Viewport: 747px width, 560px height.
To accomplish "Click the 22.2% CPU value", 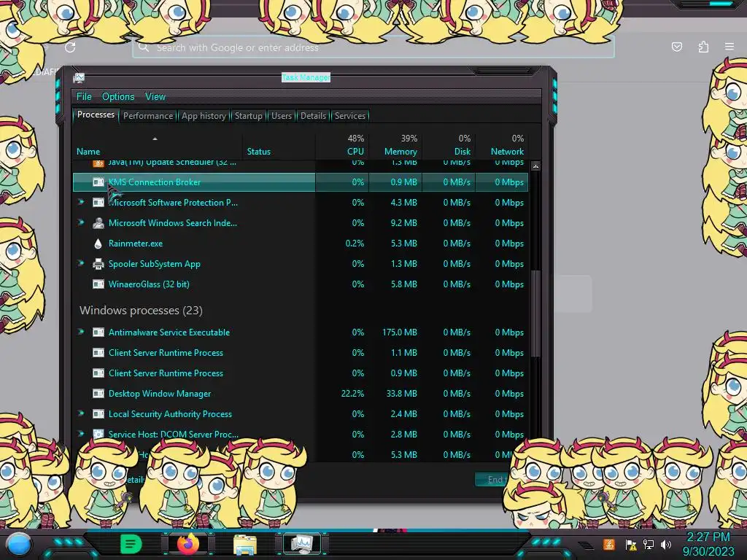I will click(352, 393).
